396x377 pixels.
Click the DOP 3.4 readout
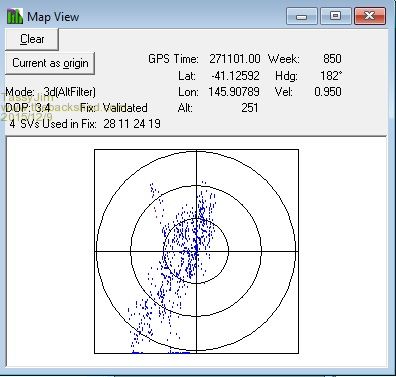point(28,108)
